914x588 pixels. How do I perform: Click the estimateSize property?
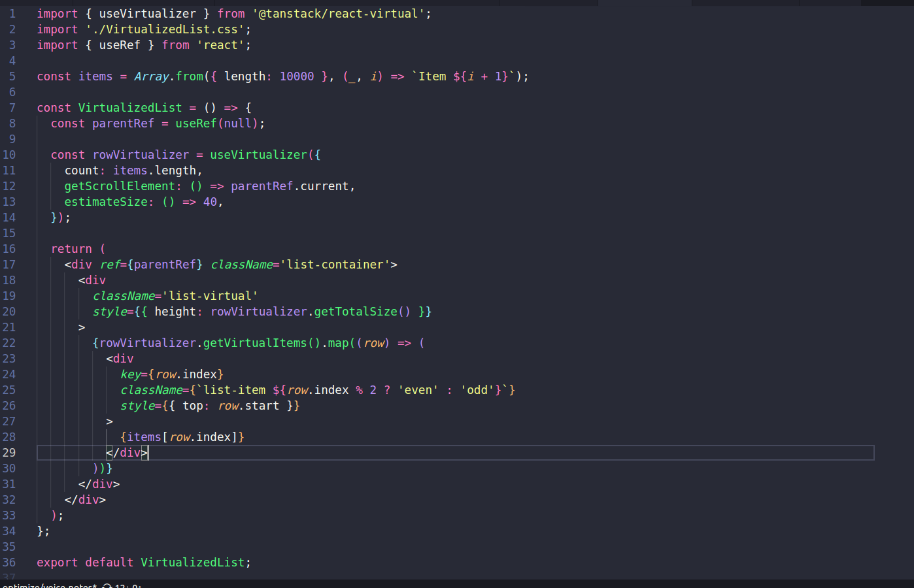click(x=106, y=202)
